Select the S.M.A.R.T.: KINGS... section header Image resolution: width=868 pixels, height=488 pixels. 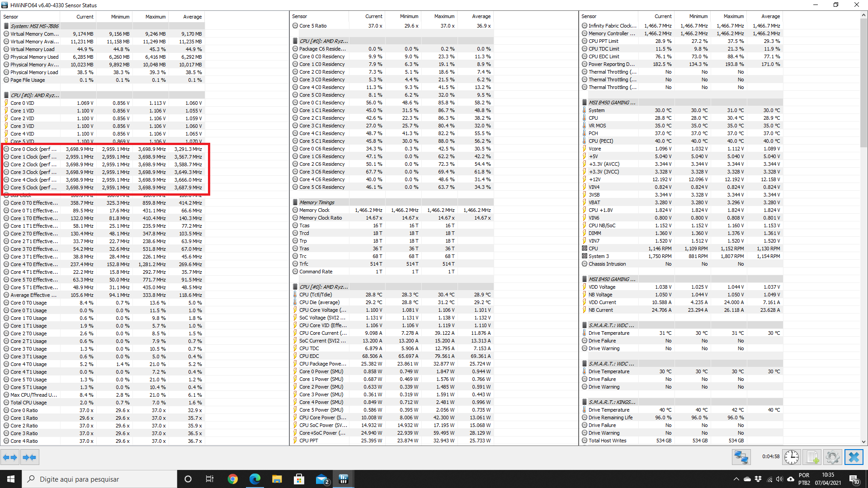(681, 402)
